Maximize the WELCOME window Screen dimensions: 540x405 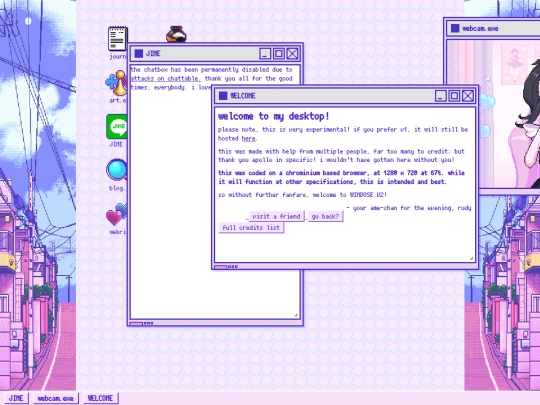pos(454,96)
